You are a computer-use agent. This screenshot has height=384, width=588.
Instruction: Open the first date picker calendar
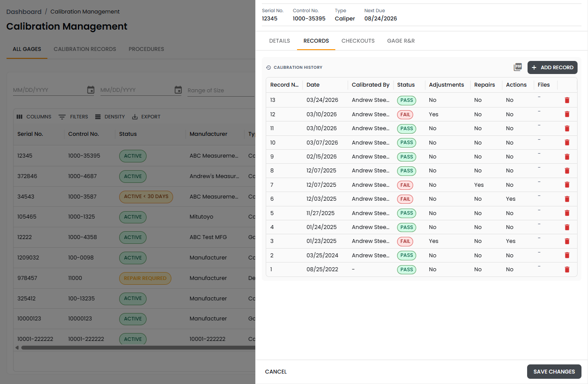pyautogui.click(x=90, y=90)
